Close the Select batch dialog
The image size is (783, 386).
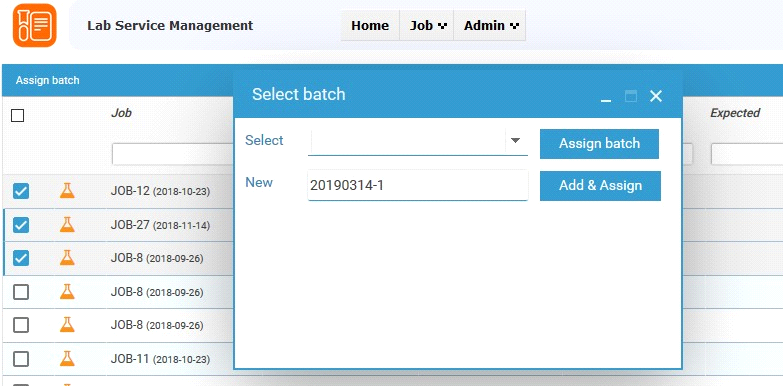(x=656, y=96)
